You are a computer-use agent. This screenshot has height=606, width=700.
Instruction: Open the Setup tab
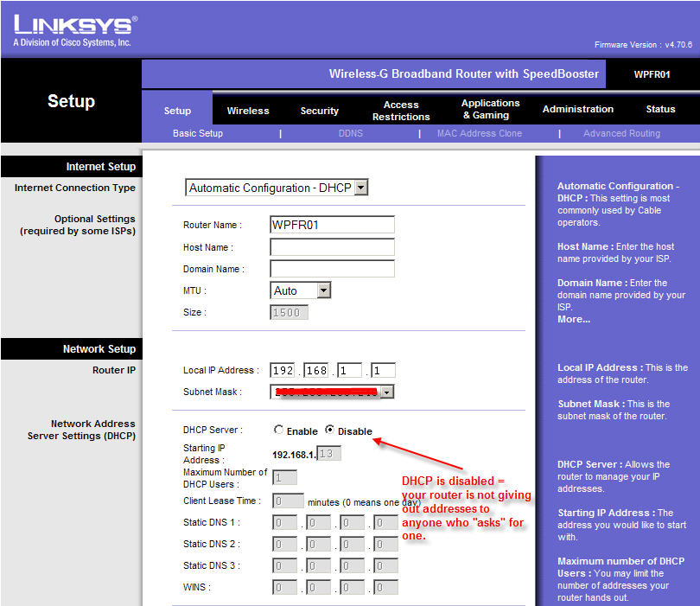click(177, 111)
